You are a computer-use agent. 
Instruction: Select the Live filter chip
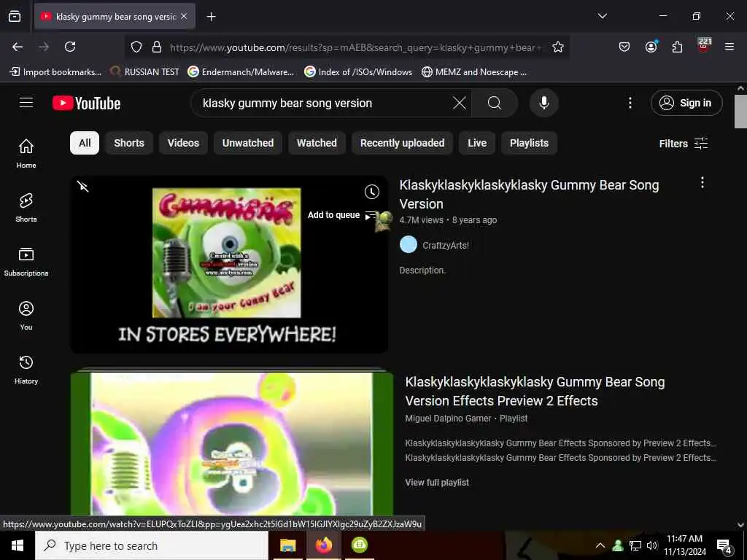coord(477,143)
